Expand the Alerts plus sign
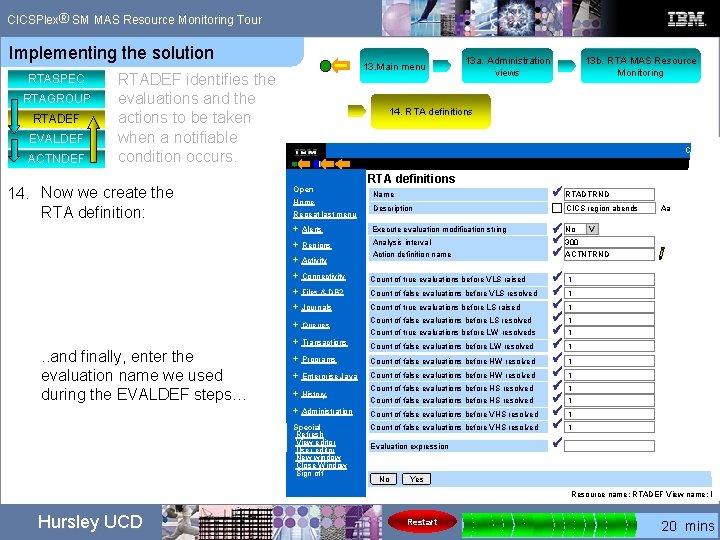Screen dimensions: 720x540 click(x=296, y=229)
